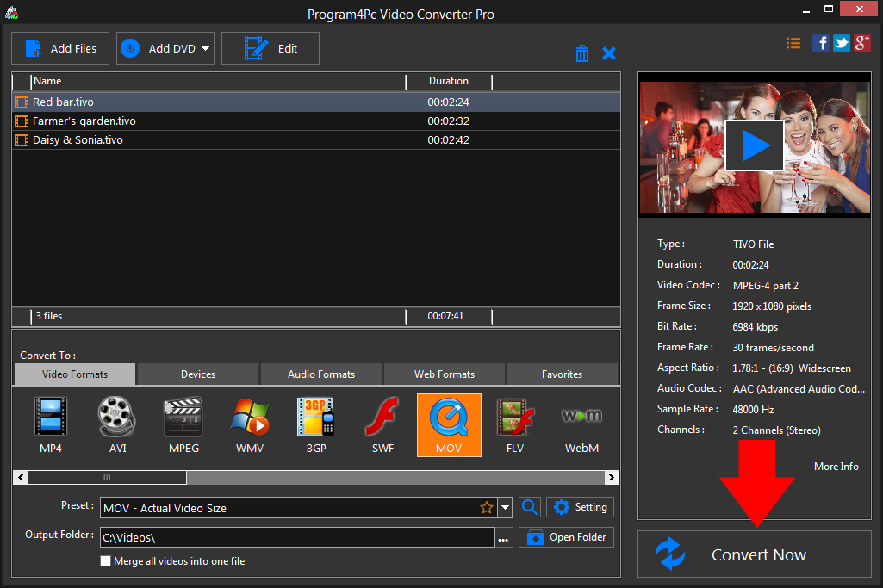The width and height of the screenshot is (883, 588).
Task: Click the TIVO File type value
Action: pyautogui.click(x=753, y=244)
